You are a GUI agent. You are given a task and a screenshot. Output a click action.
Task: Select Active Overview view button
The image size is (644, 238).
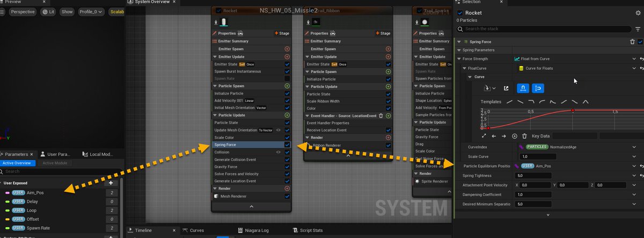click(x=18, y=163)
